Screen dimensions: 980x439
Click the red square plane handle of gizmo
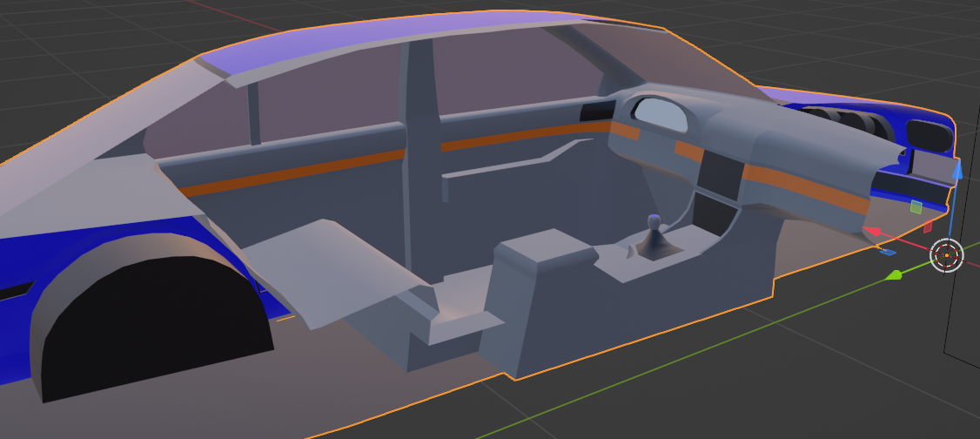point(928,226)
